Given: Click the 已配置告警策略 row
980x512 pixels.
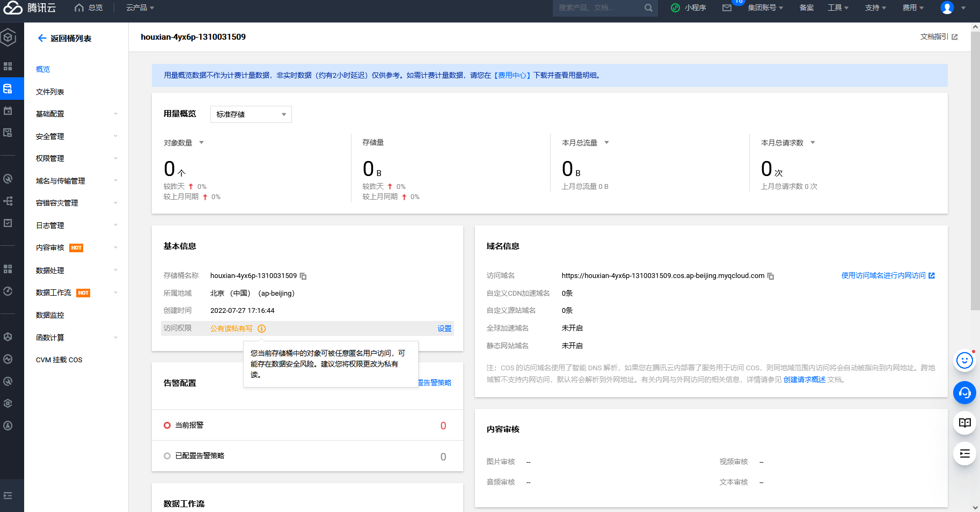Looking at the screenshot, I should pyautogui.click(x=308, y=456).
